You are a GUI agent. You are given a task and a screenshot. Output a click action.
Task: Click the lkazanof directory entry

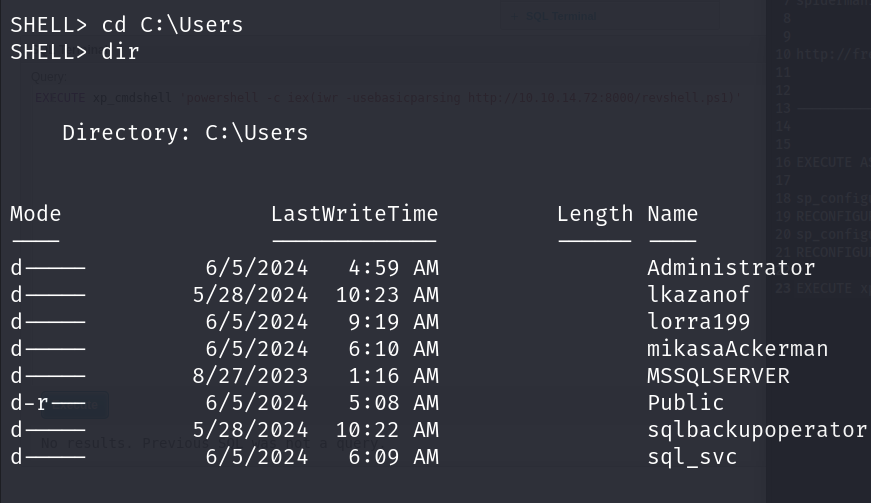click(x=698, y=295)
